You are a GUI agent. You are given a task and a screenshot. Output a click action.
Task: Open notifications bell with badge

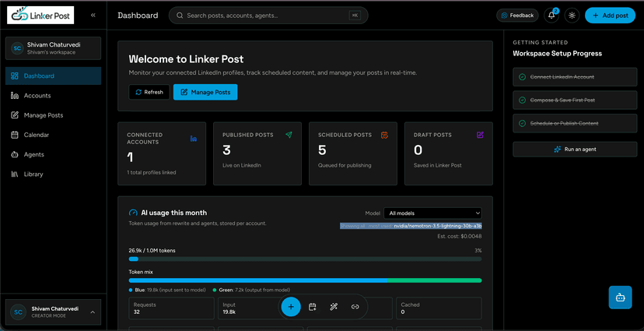pyautogui.click(x=551, y=16)
